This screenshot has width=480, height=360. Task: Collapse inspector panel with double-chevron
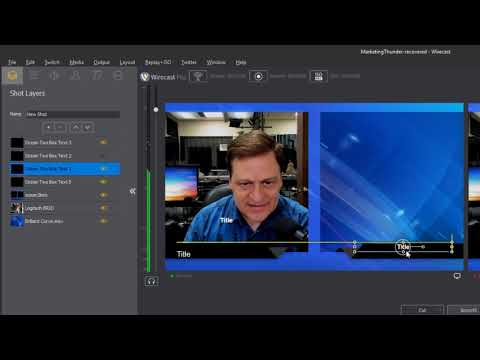point(133,191)
